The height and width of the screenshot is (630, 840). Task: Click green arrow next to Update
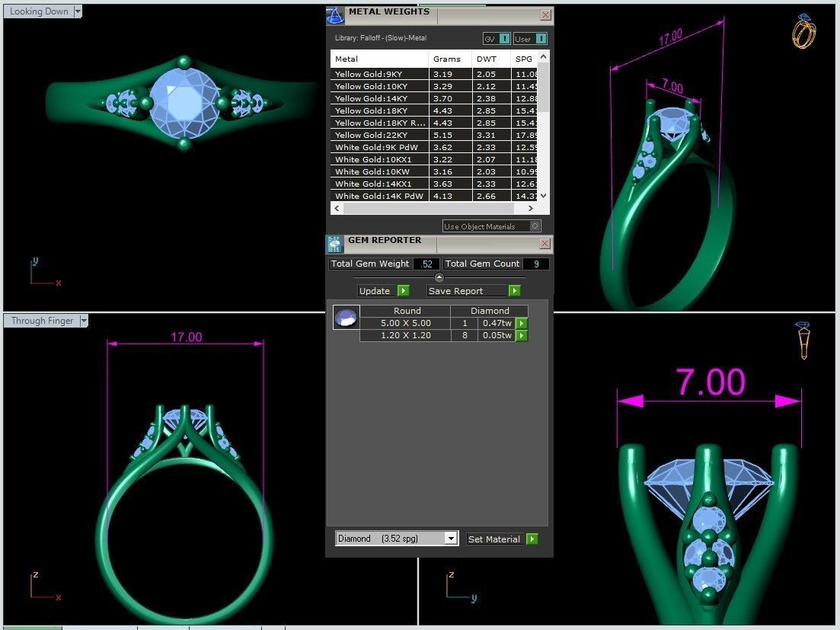coord(404,290)
